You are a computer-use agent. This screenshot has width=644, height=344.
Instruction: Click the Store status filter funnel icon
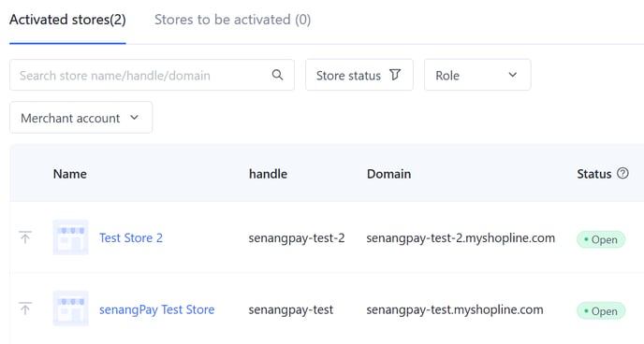coord(395,75)
